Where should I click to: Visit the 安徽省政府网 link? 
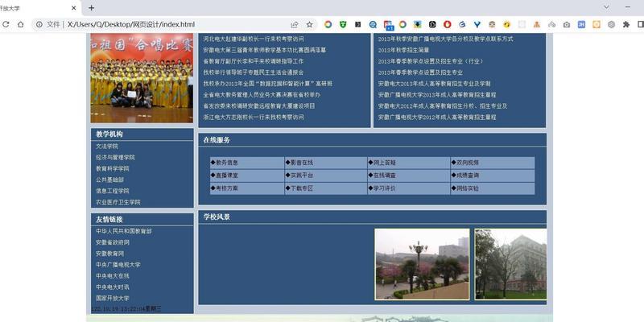[x=113, y=242]
